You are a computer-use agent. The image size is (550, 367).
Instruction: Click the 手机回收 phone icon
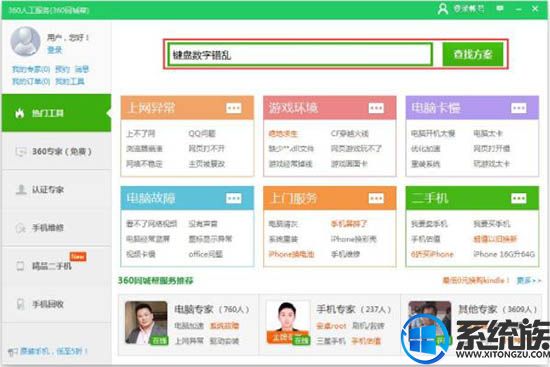(21, 304)
